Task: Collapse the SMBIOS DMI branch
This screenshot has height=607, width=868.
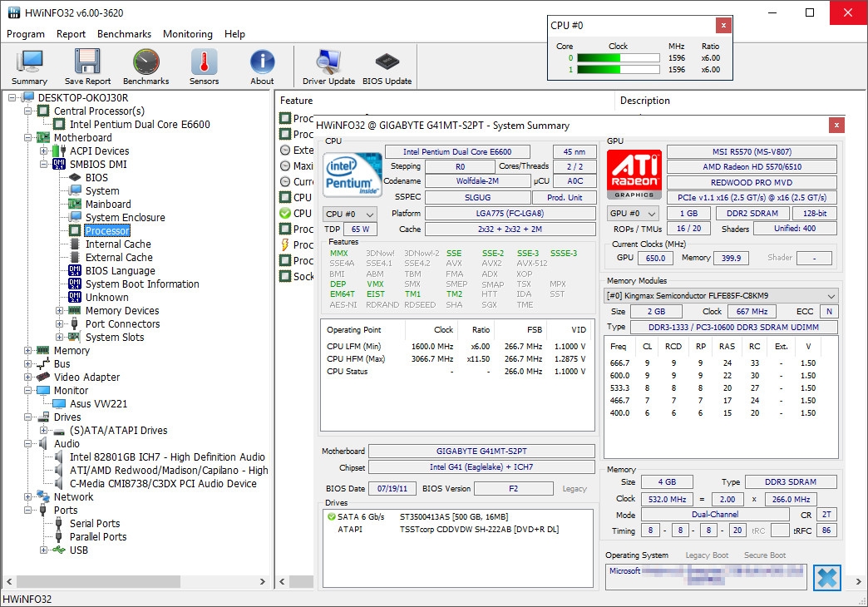Action: 44,165
